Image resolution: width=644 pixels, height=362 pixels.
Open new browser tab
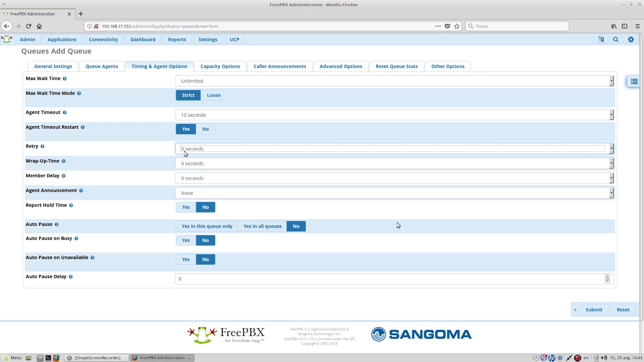[x=81, y=14]
